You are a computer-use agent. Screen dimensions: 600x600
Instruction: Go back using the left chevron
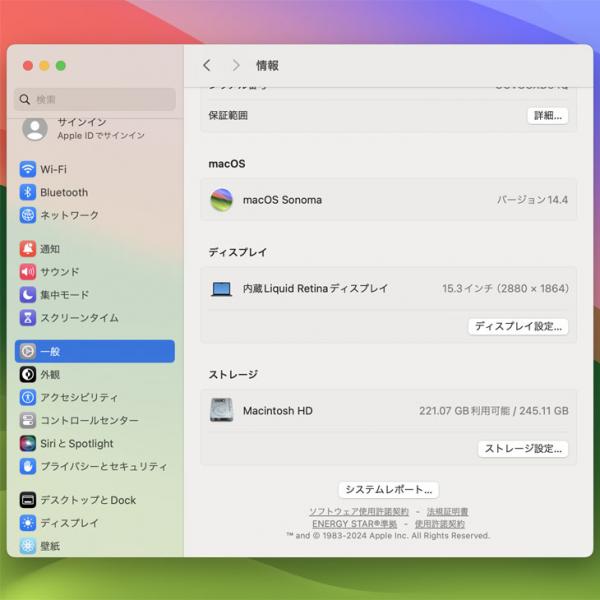tap(207, 65)
